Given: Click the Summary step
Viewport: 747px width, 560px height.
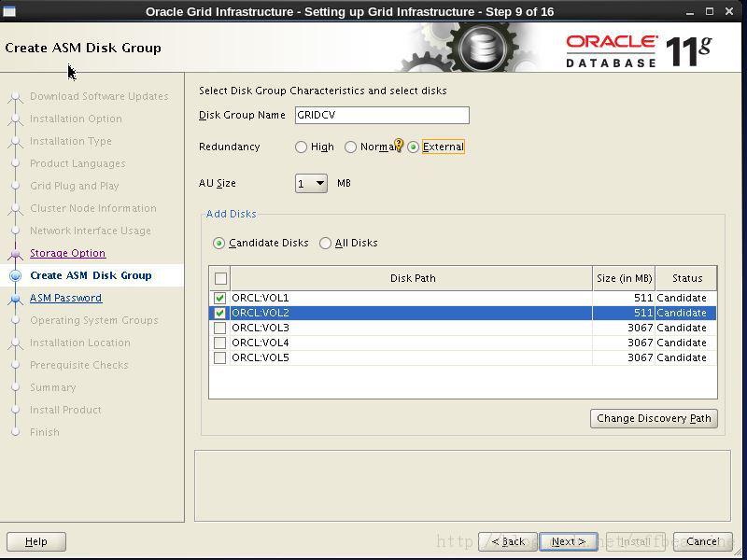Looking at the screenshot, I should [x=53, y=387].
